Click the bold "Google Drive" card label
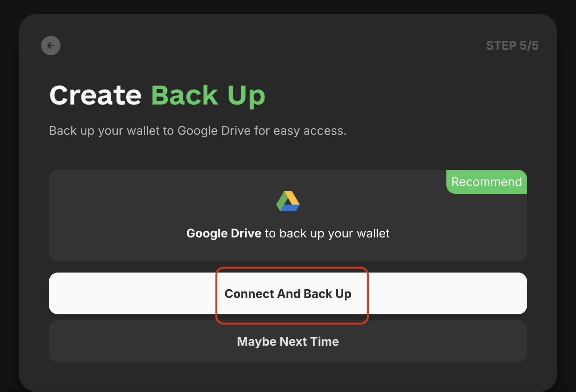Viewport: 576px width, 392px height. point(224,233)
